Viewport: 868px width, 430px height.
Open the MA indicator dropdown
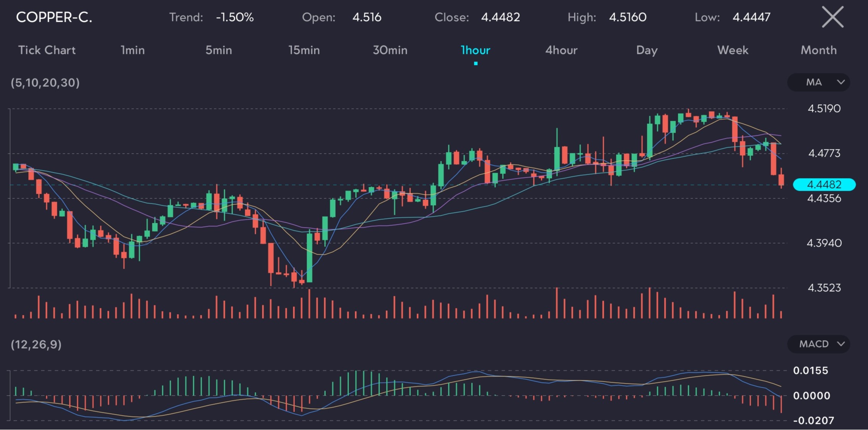pyautogui.click(x=819, y=82)
